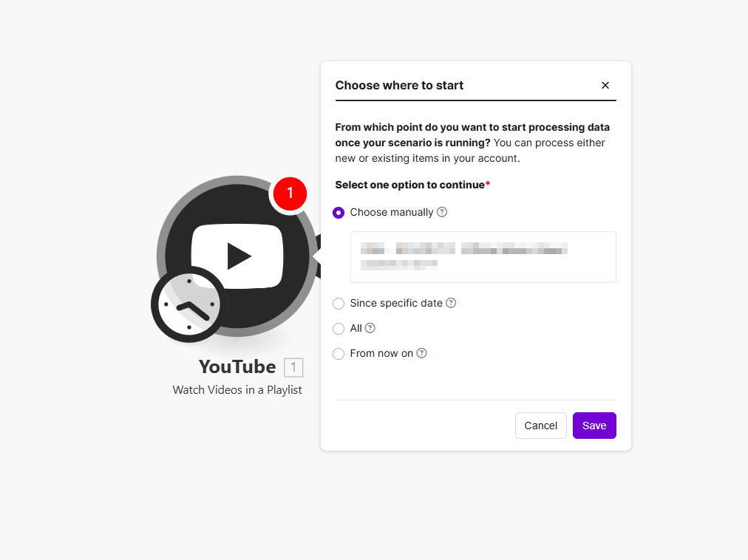Open the clock schedule settings icon
The width and height of the screenshot is (748, 560).
tap(188, 304)
